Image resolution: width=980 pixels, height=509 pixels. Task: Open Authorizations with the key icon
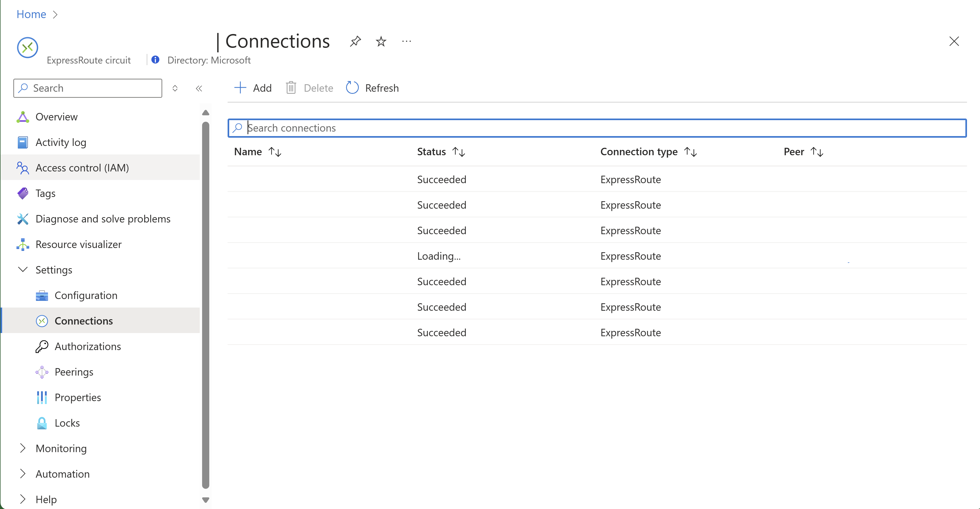(x=42, y=346)
